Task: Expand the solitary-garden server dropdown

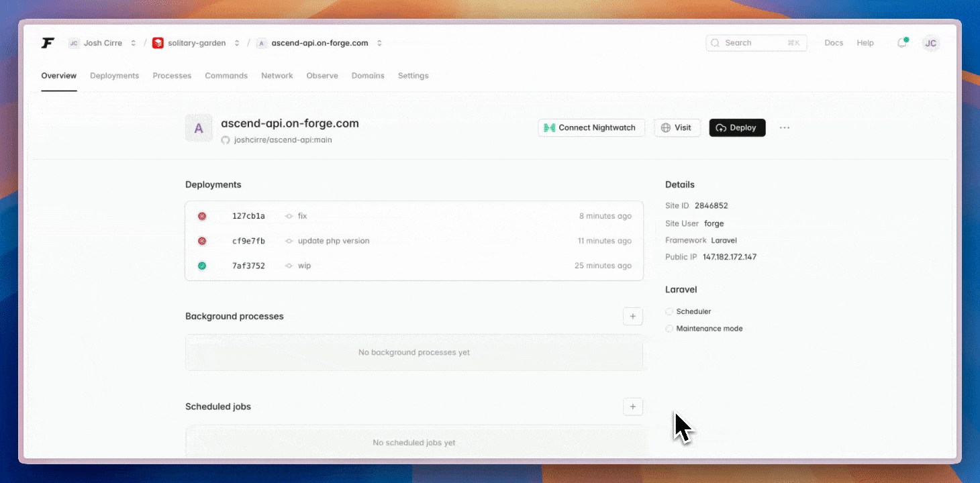Action: 237,43
